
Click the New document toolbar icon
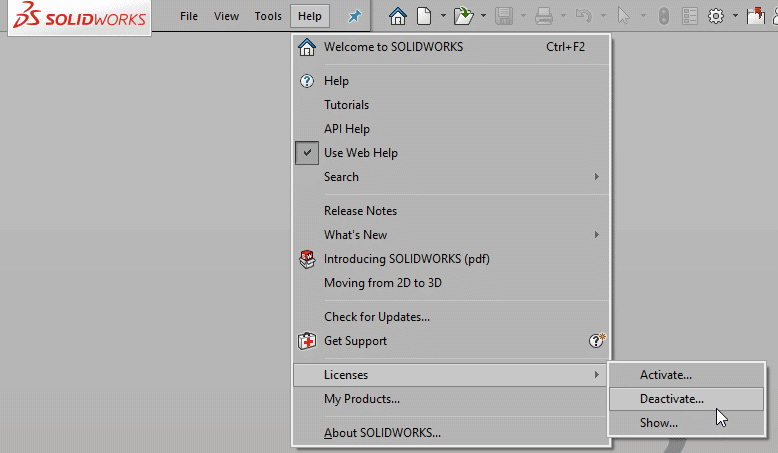424,16
